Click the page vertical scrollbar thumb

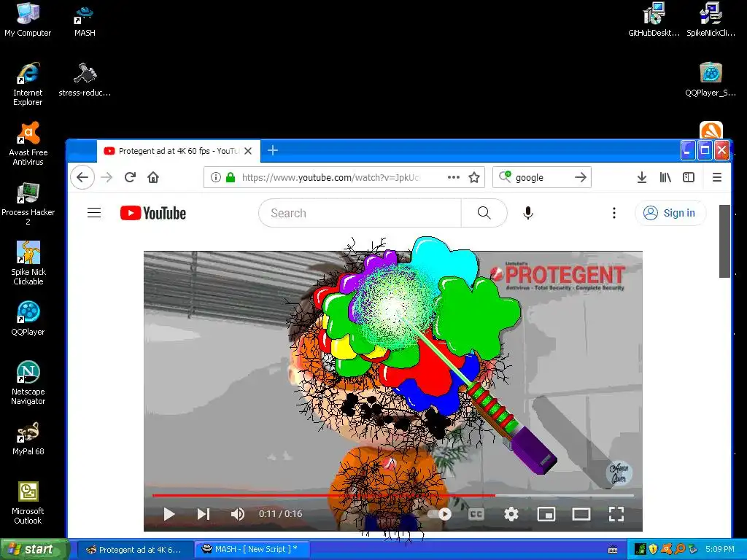pos(724,241)
